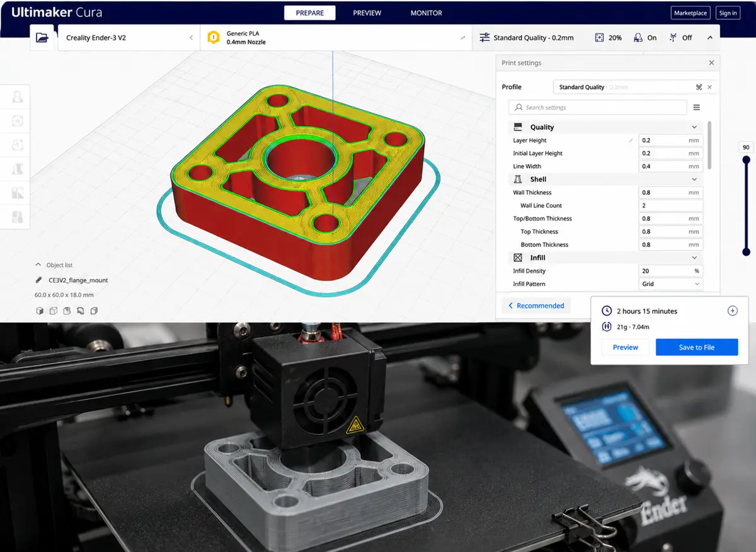Select the Move tool in left toolbar
Image resolution: width=756 pixels, height=552 pixels.
click(18, 96)
